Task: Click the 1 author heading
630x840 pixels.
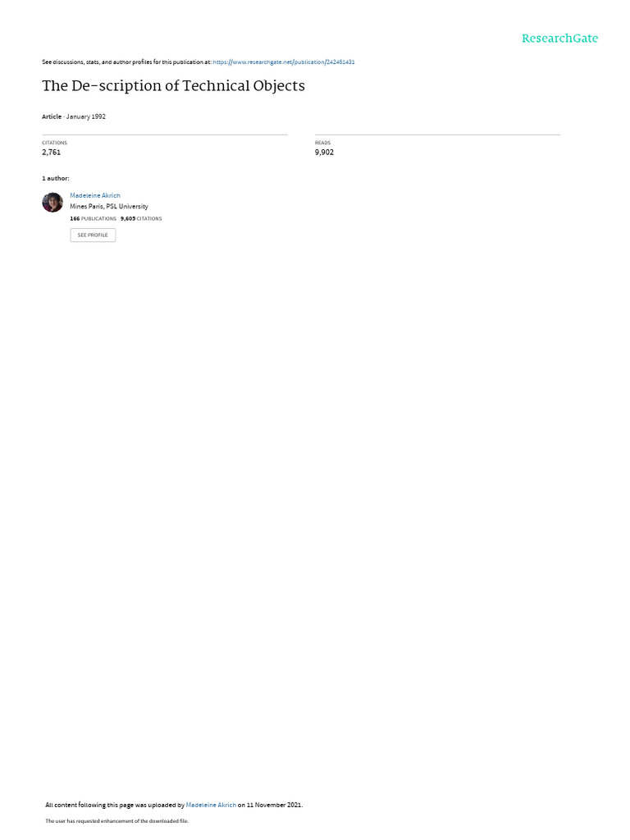Action: point(56,178)
